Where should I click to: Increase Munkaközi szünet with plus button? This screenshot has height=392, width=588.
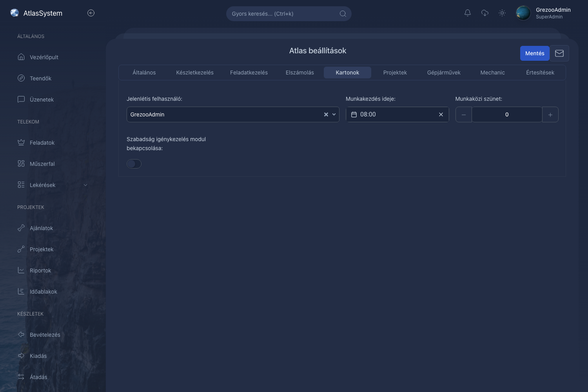(550, 114)
